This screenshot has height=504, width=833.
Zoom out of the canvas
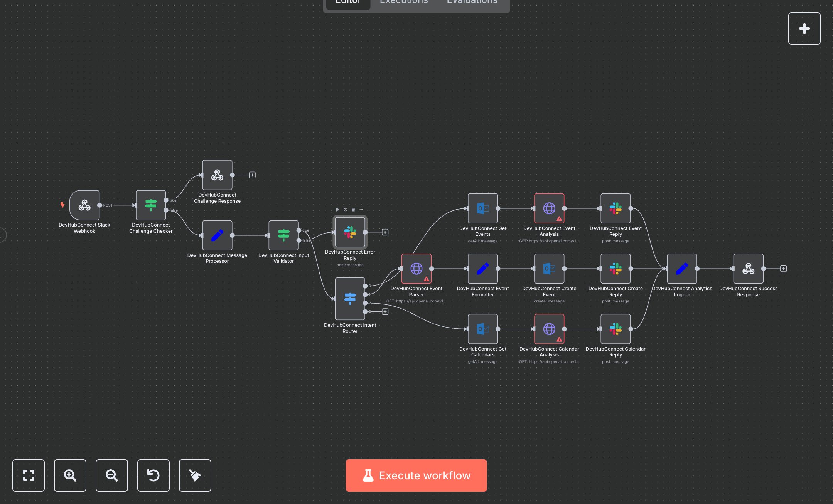tap(112, 475)
